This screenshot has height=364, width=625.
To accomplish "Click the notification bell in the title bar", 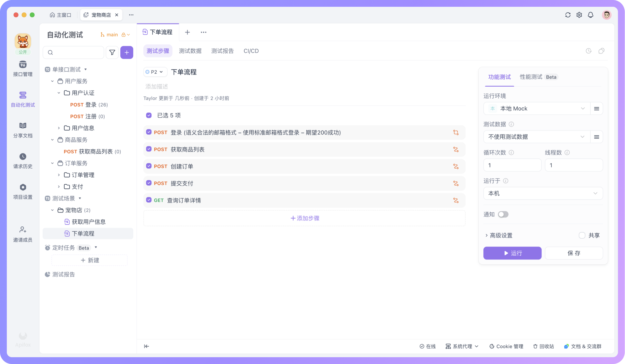I will 591,15.
